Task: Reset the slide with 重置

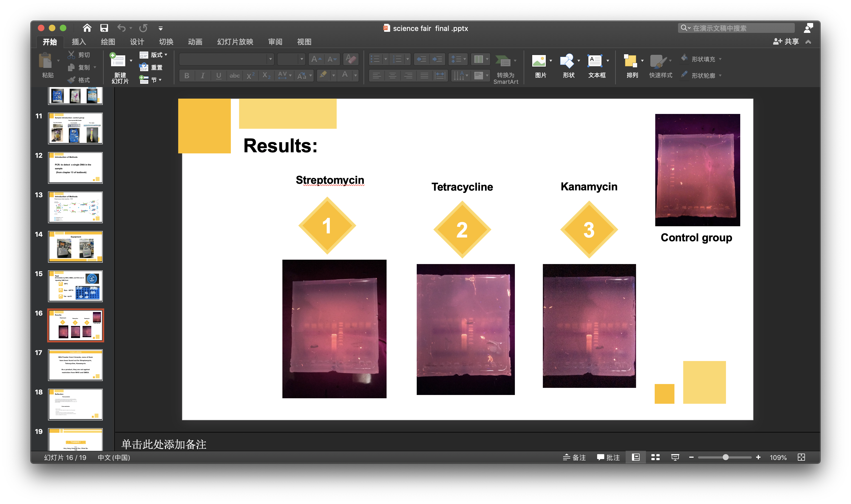Action: (x=151, y=67)
